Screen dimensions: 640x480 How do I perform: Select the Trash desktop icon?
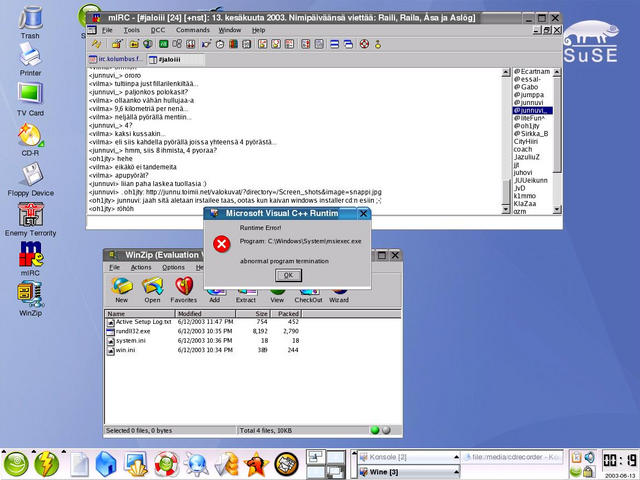click(30, 22)
